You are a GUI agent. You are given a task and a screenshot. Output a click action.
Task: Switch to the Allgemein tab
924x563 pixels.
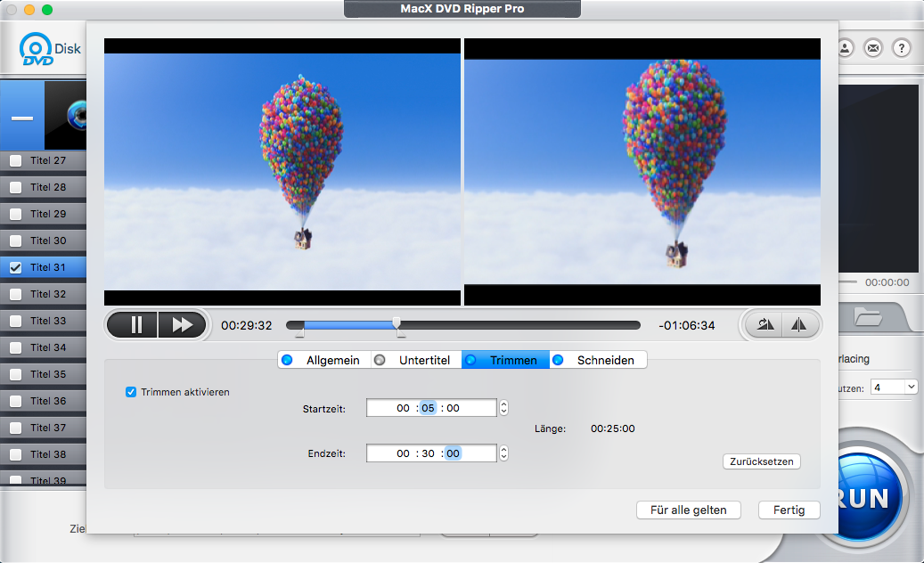coord(323,360)
